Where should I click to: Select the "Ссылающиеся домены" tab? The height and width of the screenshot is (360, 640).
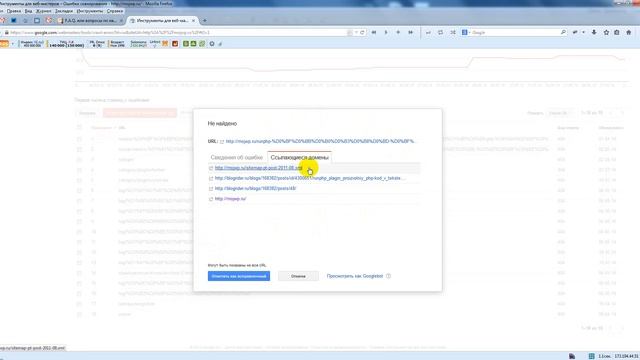(x=299, y=157)
